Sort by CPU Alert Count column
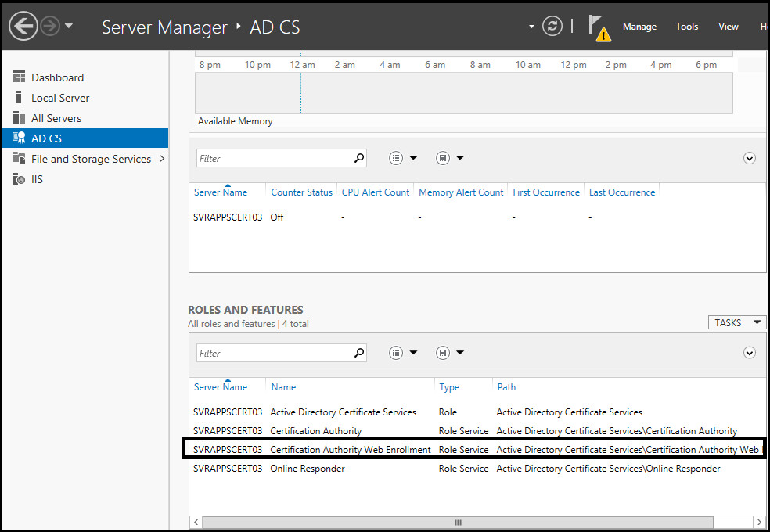 pos(375,192)
